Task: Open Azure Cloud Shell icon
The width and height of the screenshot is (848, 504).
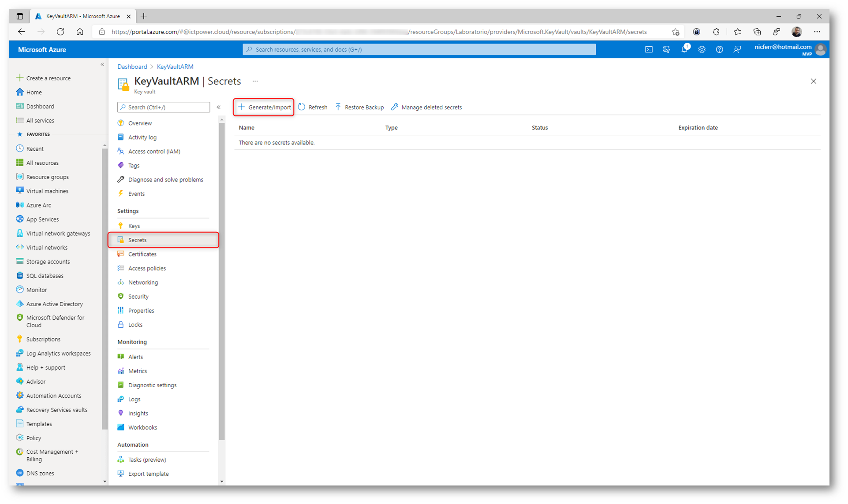Action: [648, 50]
